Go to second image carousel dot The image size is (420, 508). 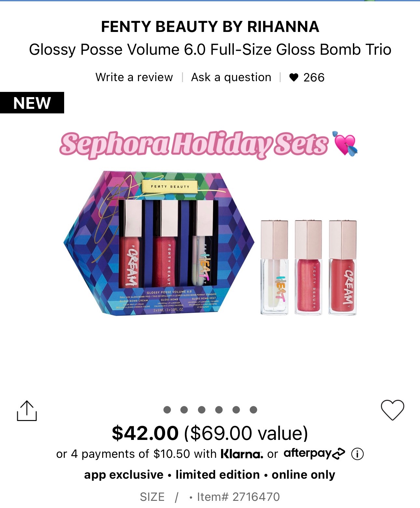tap(184, 410)
